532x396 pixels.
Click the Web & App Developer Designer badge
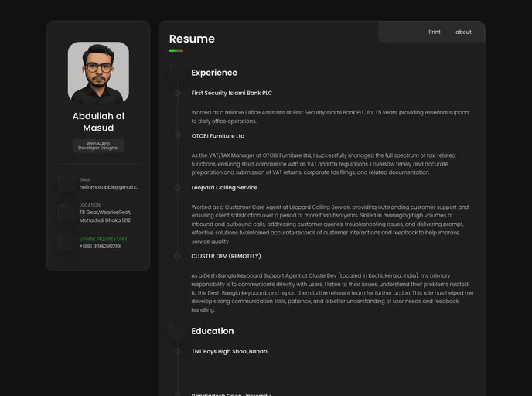click(x=98, y=145)
